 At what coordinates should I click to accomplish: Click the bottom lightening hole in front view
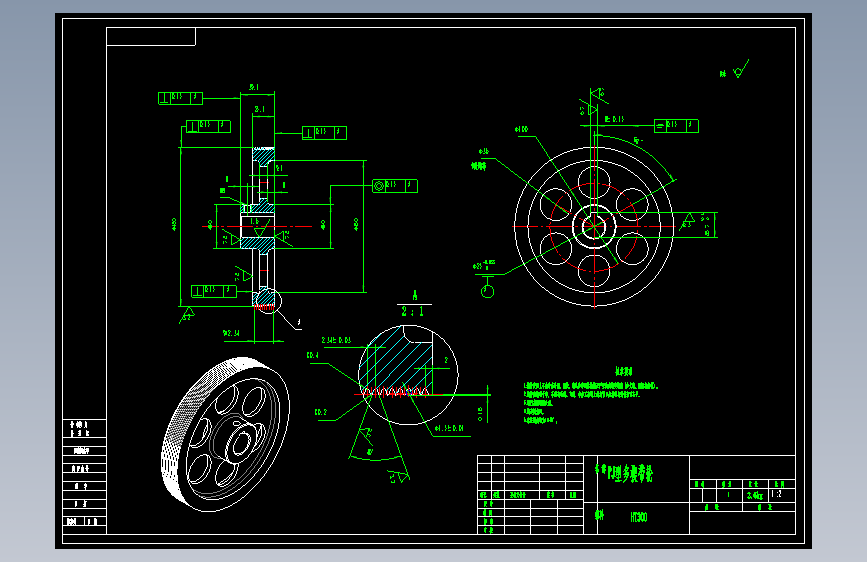tap(594, 270)
